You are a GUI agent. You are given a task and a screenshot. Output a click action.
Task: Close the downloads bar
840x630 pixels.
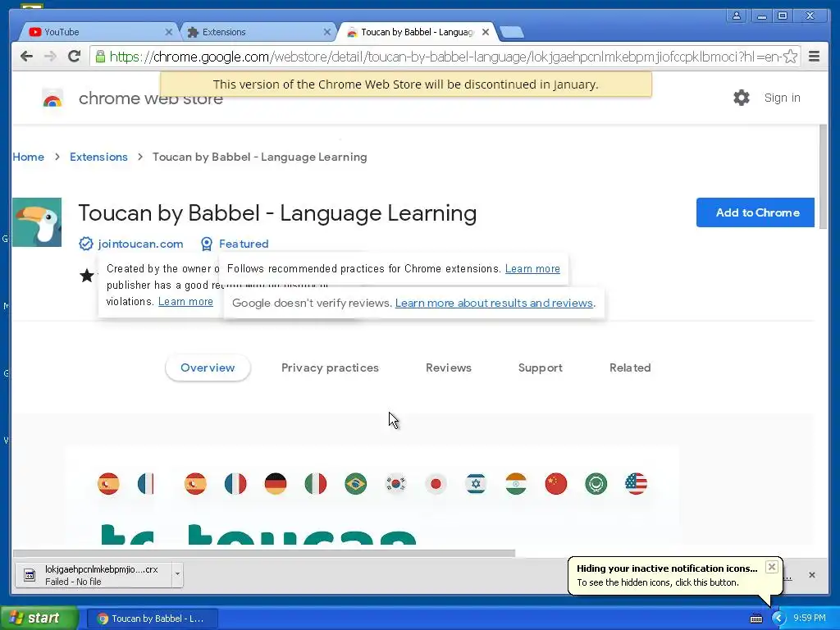click(812, 575)
